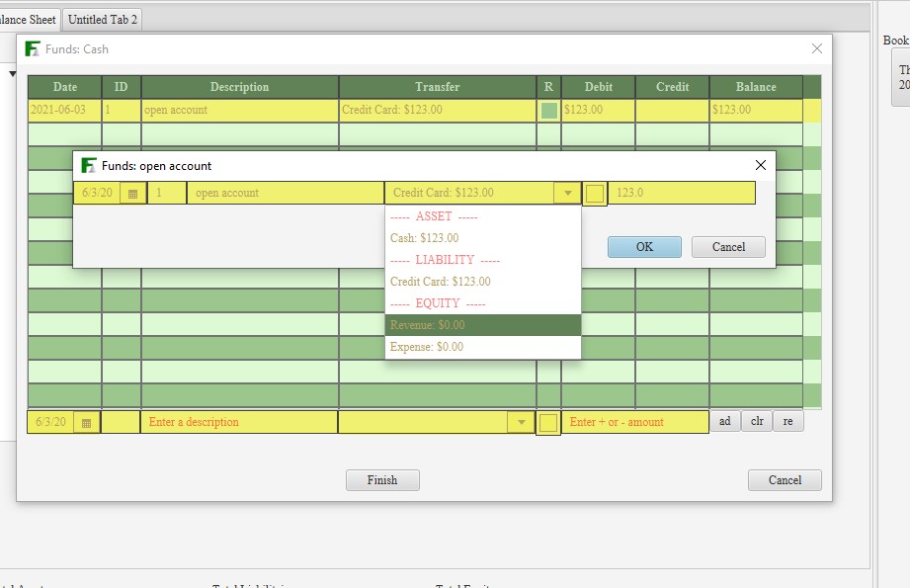Screen dimensions: 910x588
Task: Click the 'open account' description cell in the table
Action: click(240, 111)
